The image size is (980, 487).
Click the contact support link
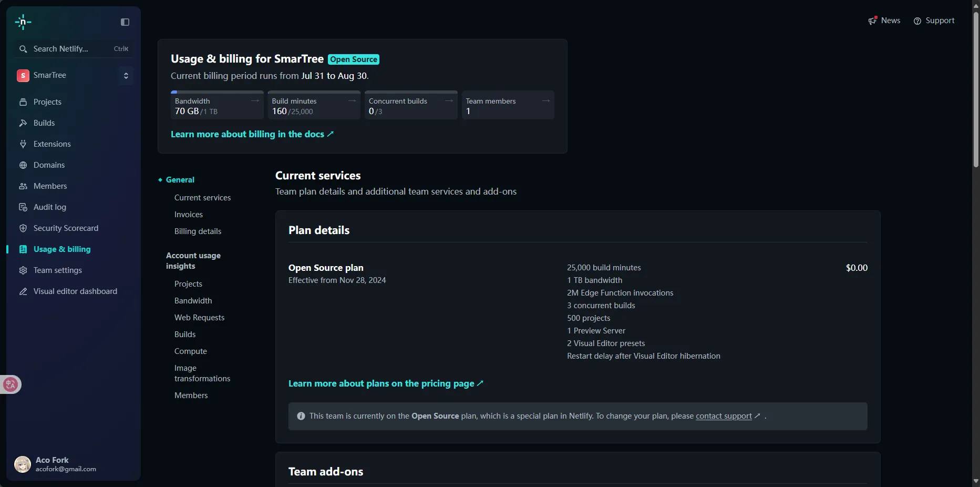(724, 416)
